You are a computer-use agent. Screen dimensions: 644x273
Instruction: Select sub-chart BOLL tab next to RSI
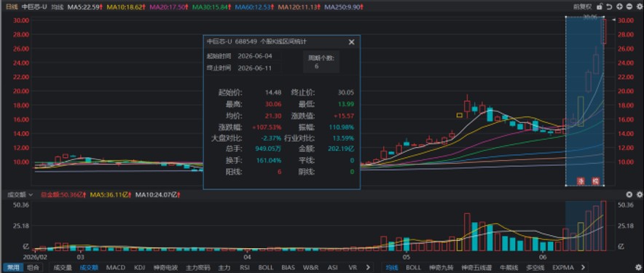pyautogui.click(x=266, y=268)
